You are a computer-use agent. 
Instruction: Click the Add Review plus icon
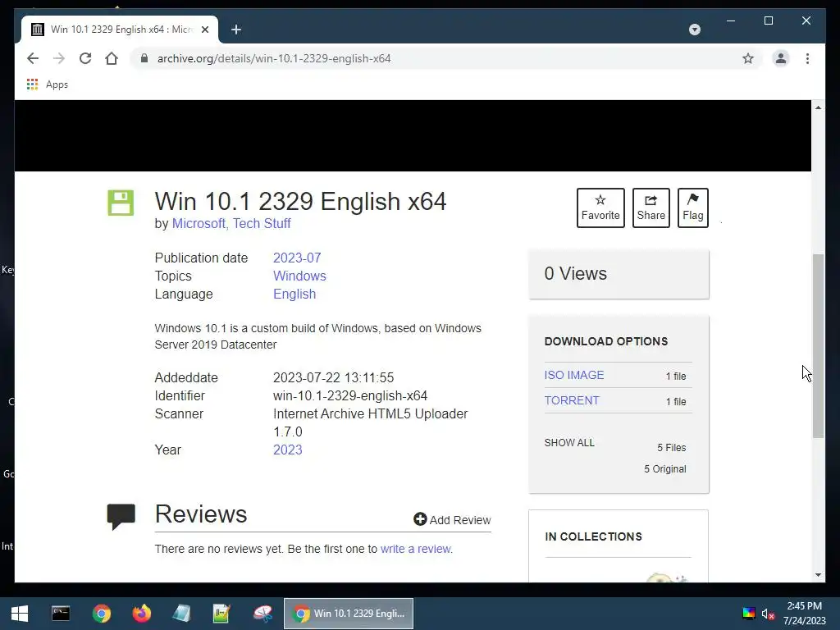(420, 519)
